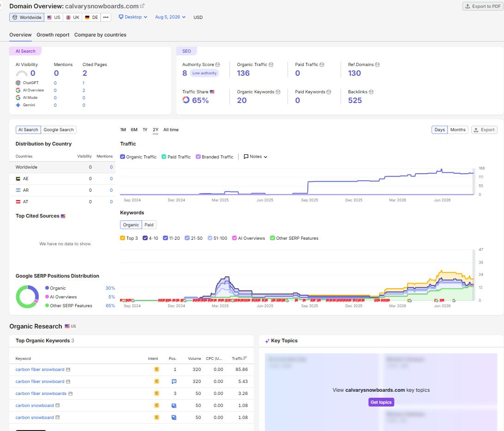Click Google icon next to AI Mode

18,97
